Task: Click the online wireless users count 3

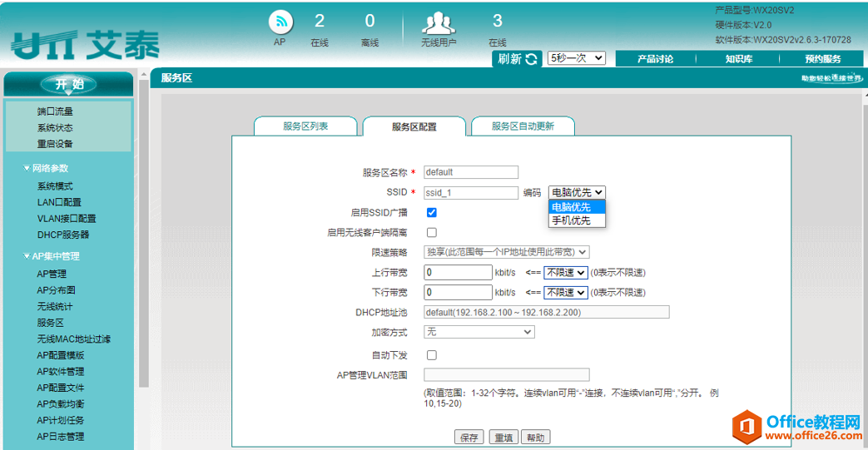Action: pyautogui.click(x=497, y=21)
